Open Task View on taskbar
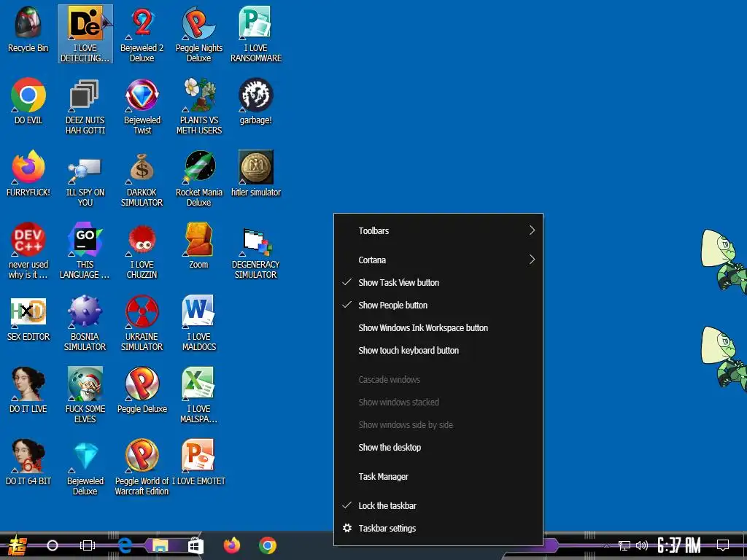The height and width of the screenshot is (560, 747). tap(88, 545)
